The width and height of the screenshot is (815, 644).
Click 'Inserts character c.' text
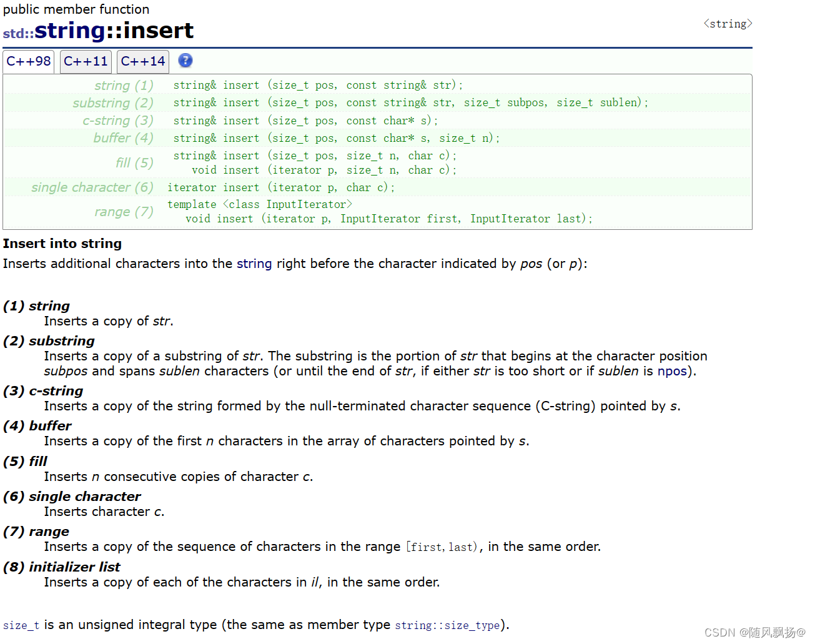click(104, 512)
